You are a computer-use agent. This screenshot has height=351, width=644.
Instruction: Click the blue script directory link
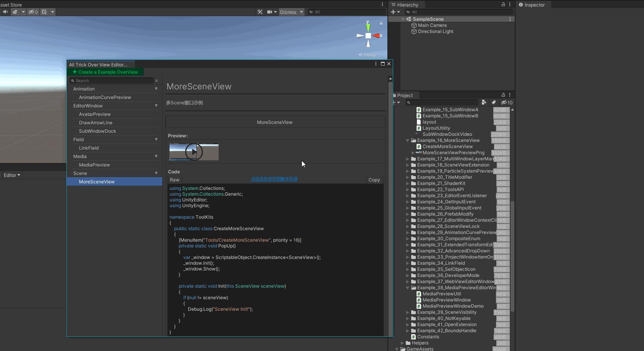tap(274, 179)
